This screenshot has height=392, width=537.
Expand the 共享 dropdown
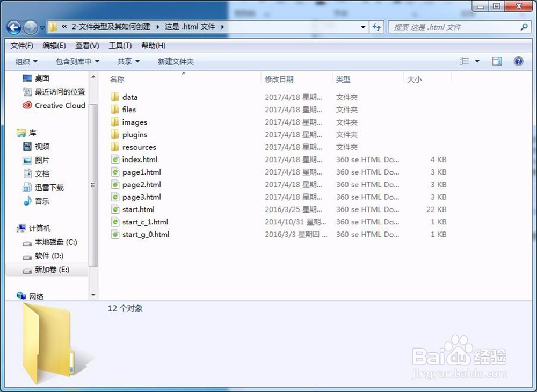(128, 62)
